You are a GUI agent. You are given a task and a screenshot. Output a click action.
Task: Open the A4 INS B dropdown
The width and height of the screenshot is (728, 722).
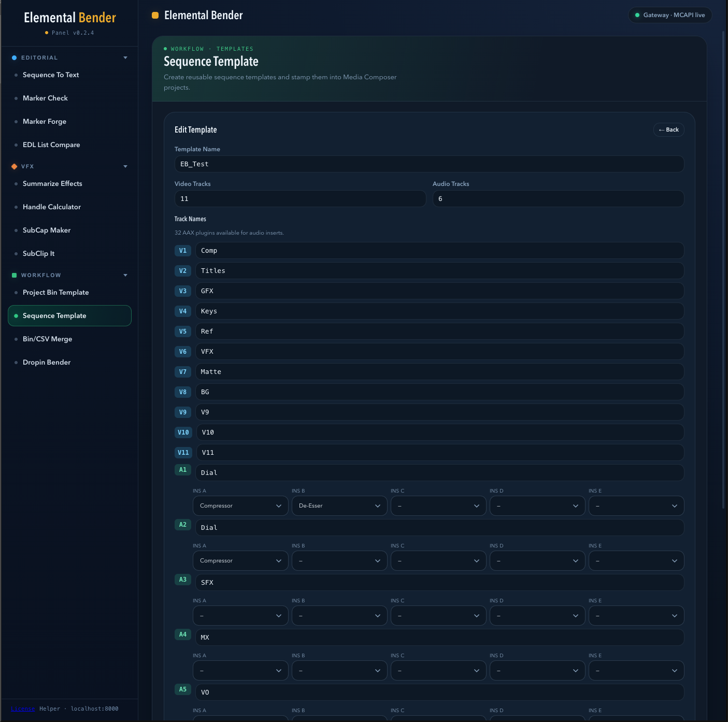click(x=339, y=671)
